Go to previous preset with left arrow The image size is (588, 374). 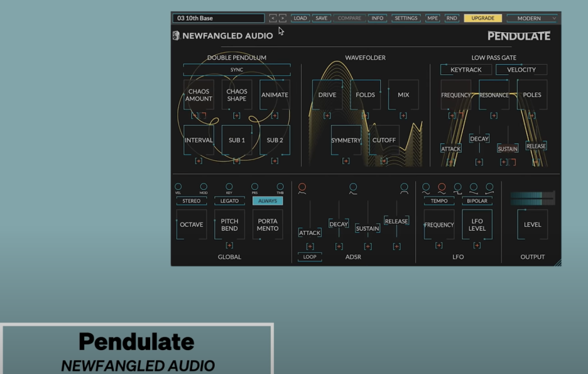click(273, 18)
